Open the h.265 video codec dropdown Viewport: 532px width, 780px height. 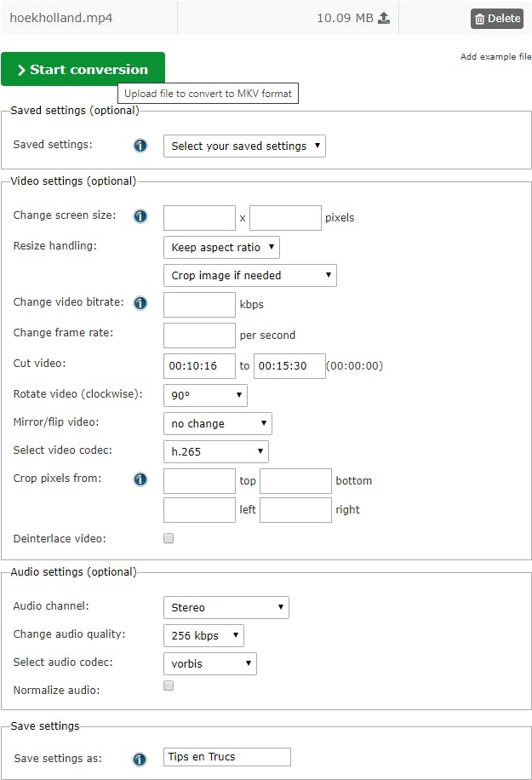pyautogui.click(x=215, y=451)
